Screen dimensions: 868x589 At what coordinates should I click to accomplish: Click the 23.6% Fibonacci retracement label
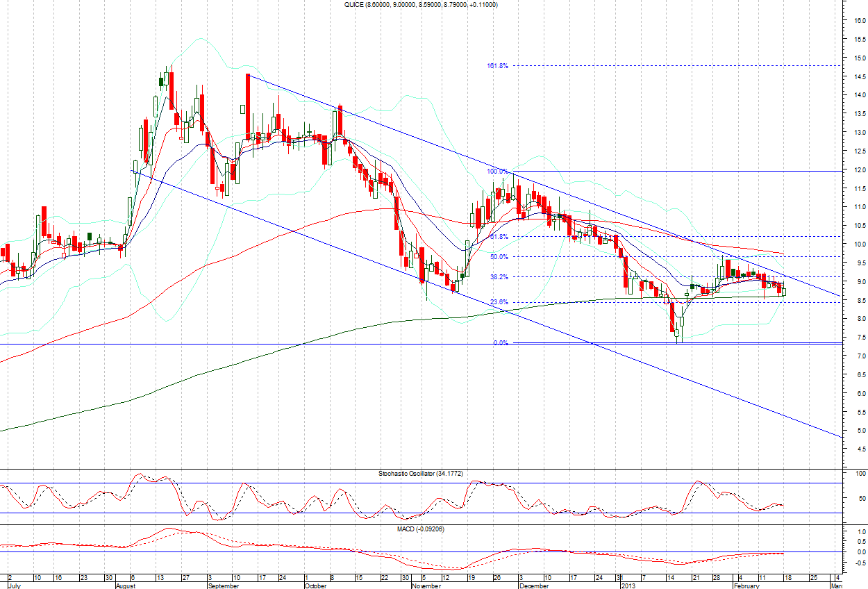point(499,302)
